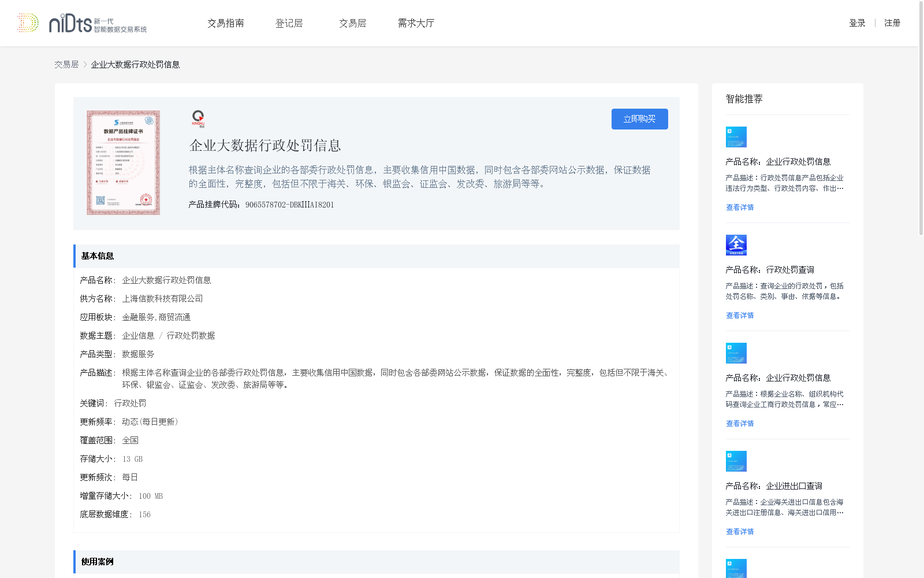
Task: Click the 数据服务 product type value
Action: (138, 354)
